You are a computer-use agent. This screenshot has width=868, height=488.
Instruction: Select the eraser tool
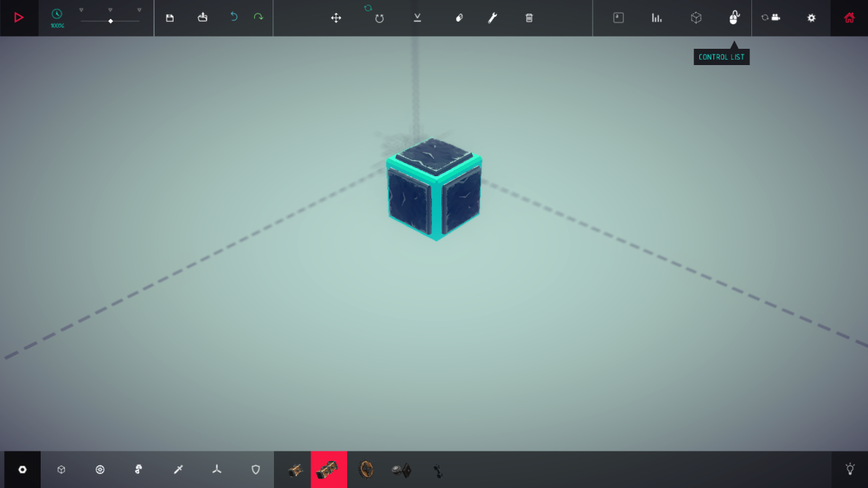point(459,18)
